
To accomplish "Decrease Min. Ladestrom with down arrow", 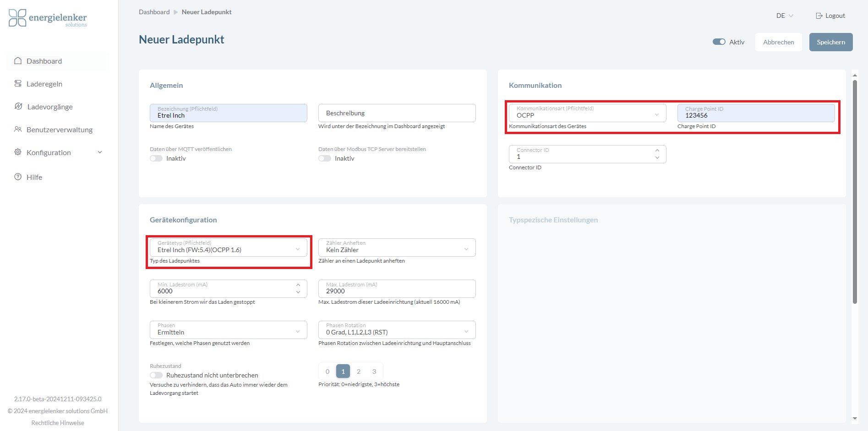I will pos(298,292).
